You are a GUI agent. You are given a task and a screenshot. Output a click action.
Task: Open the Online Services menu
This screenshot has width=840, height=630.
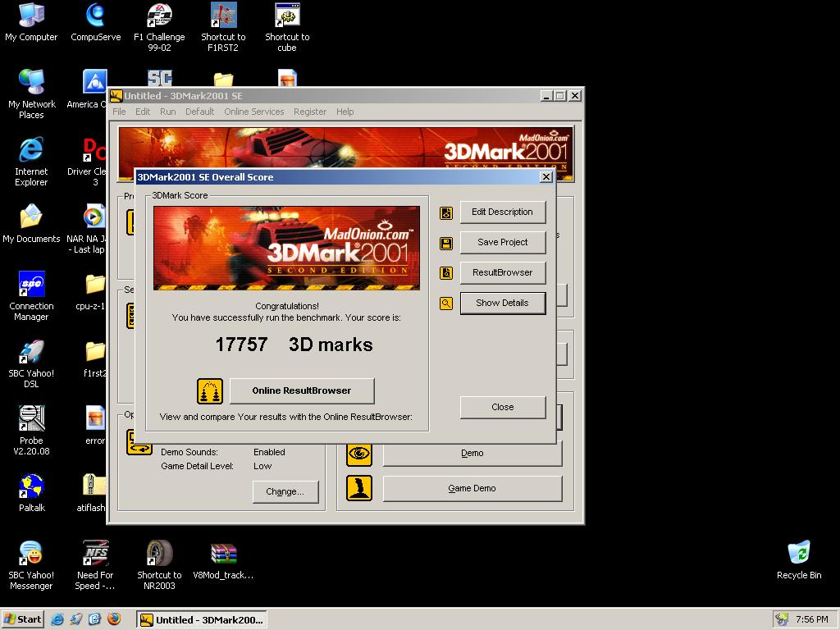pos(253,112)
